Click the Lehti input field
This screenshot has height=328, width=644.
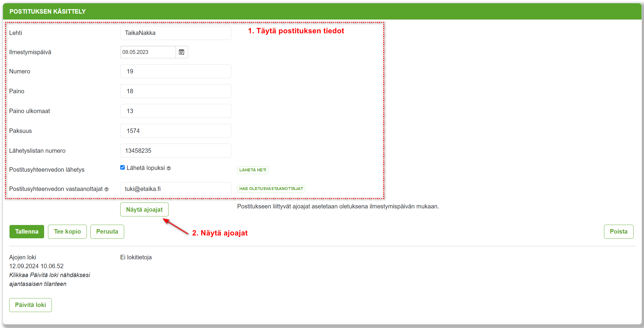pos(176,33)
